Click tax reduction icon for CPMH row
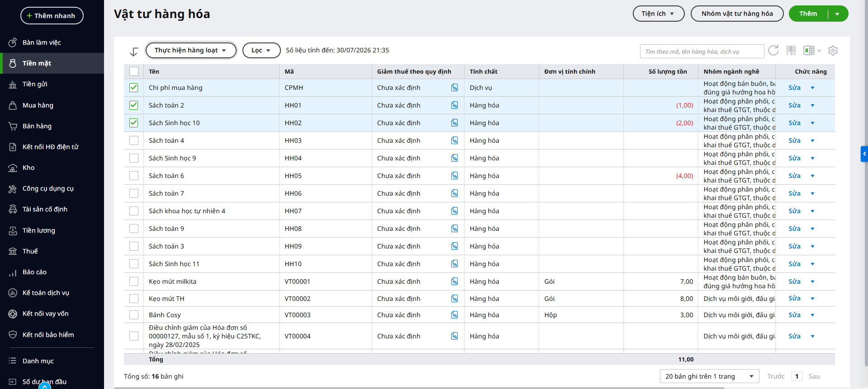Viewport: 868px width, 389px height. 455,88
